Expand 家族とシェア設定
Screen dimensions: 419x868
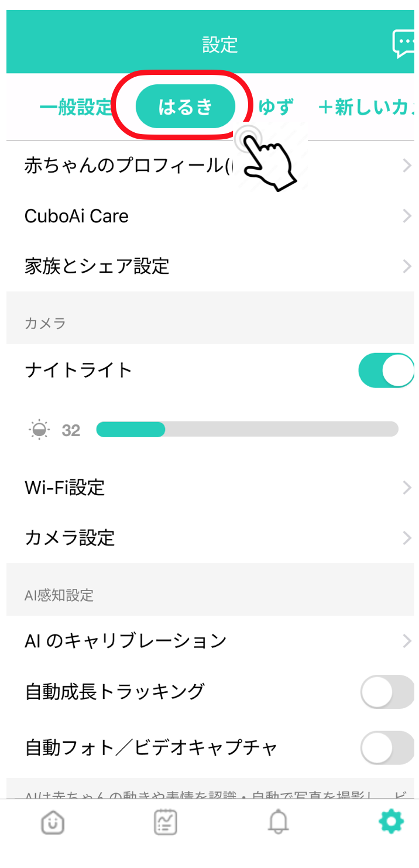[x=407, y=266]
